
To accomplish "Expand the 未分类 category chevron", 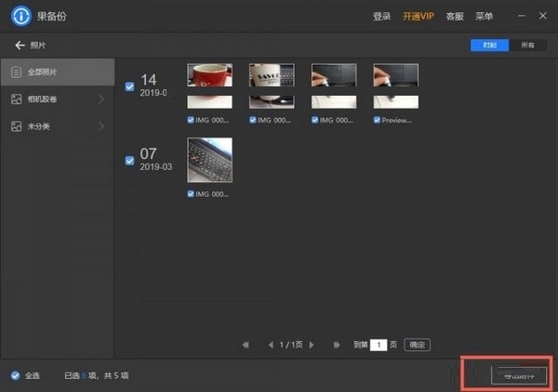I will coord(101,125).
